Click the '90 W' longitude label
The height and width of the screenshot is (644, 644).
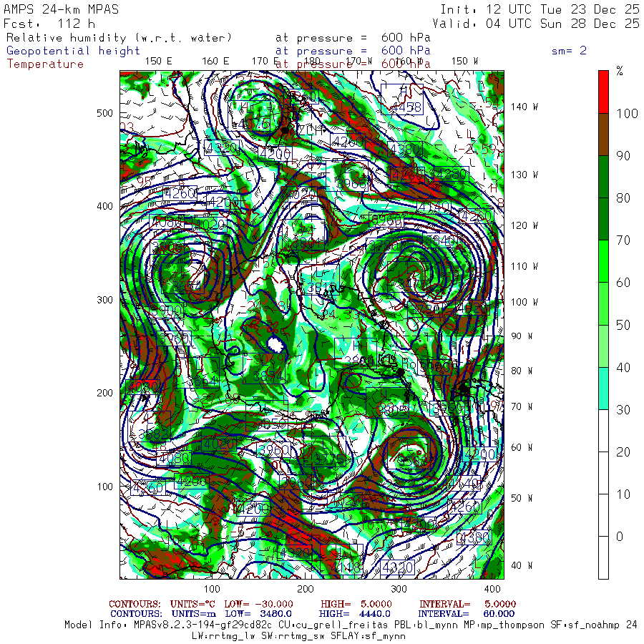pyautogui.click(x=522, y=336)
